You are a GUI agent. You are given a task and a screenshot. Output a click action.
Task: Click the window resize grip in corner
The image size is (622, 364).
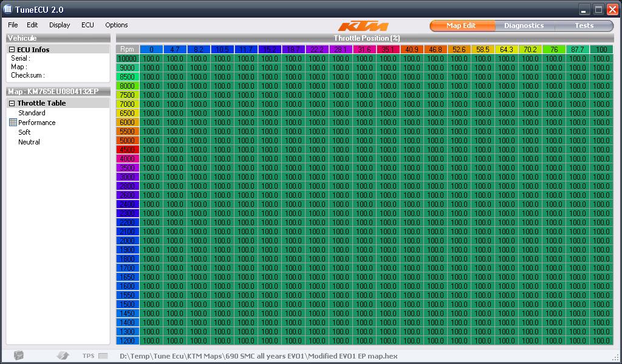[615, 357]
